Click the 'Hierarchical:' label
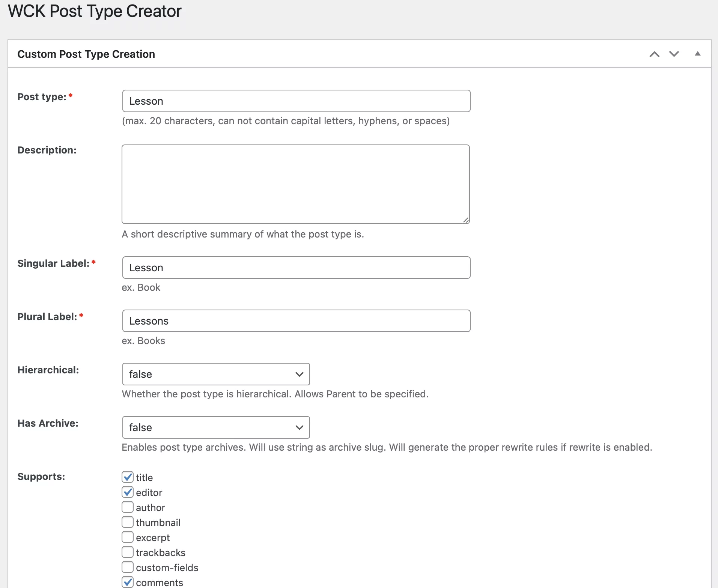The width and height of the screenshot is (718, 588). [48, 370]
